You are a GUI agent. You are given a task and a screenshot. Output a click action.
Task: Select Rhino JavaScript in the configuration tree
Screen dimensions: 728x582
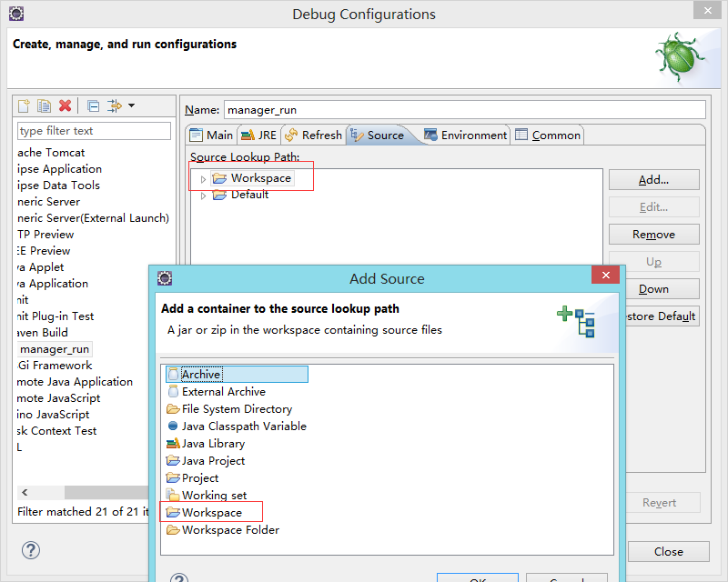tap(54, 415)
